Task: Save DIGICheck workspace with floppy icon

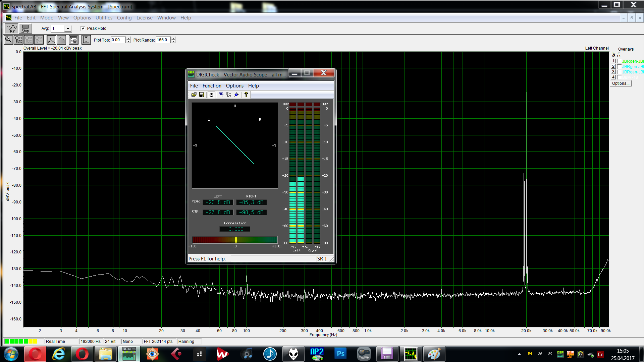Action: point(202,95)
